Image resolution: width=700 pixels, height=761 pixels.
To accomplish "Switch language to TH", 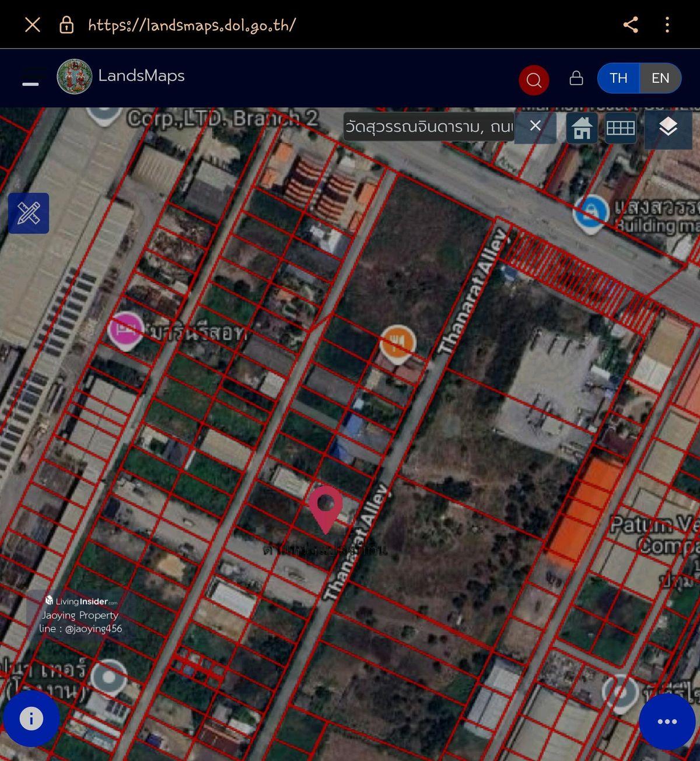I will pos(618,78).
